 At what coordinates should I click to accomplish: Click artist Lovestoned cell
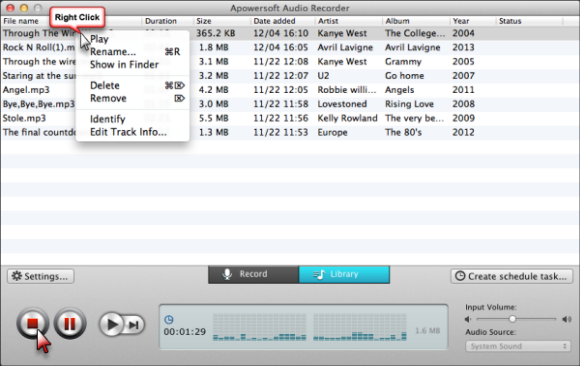(x=342, y=104)
